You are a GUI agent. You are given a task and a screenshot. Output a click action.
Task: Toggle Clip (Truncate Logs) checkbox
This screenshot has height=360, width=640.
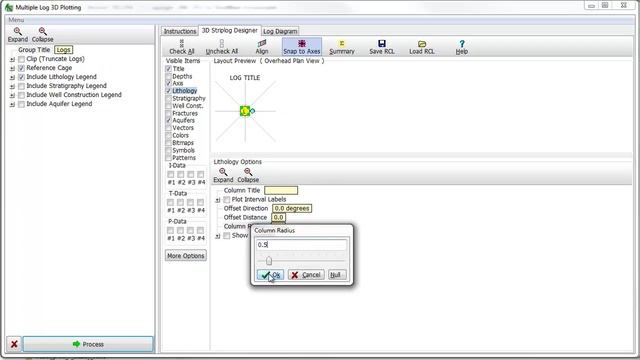click(x=22, y=59)
